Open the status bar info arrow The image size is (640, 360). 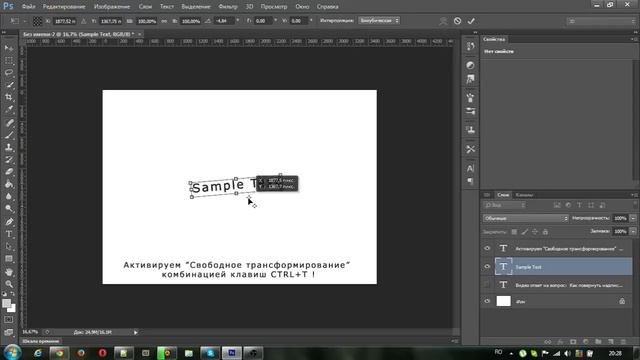[x=136, y=332]
